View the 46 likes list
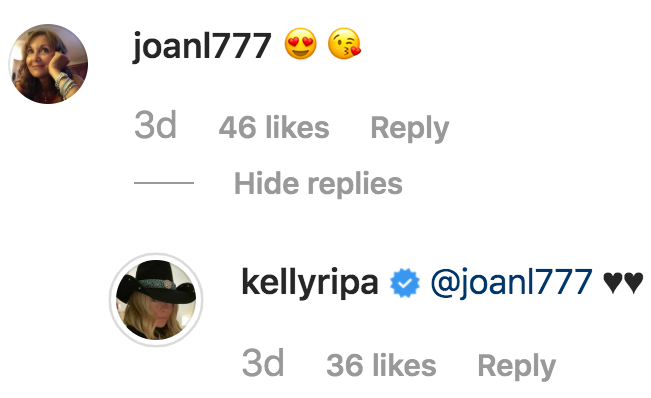This screenshot has width=651, height=398. tap(274, 127)
